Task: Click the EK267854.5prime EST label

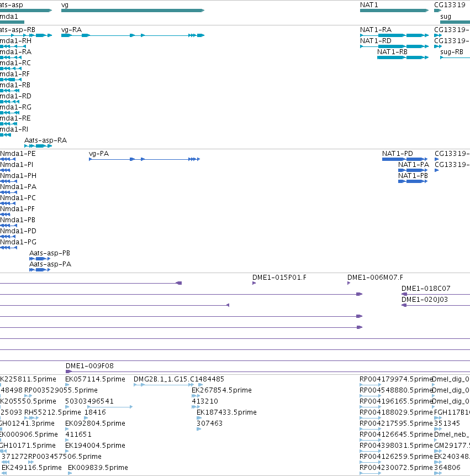Action: 221,390
